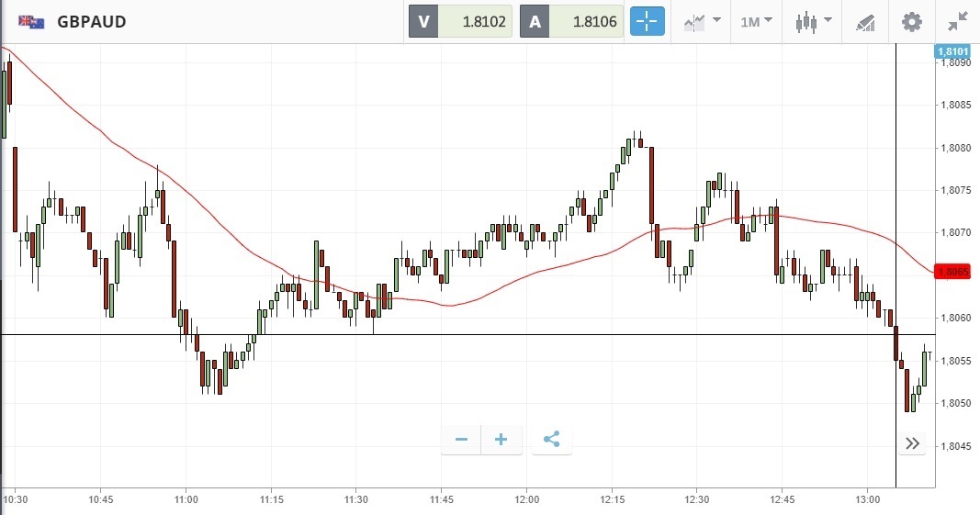Select the GBPAUD instrument name
980x515 pixels.
(92, 22)
